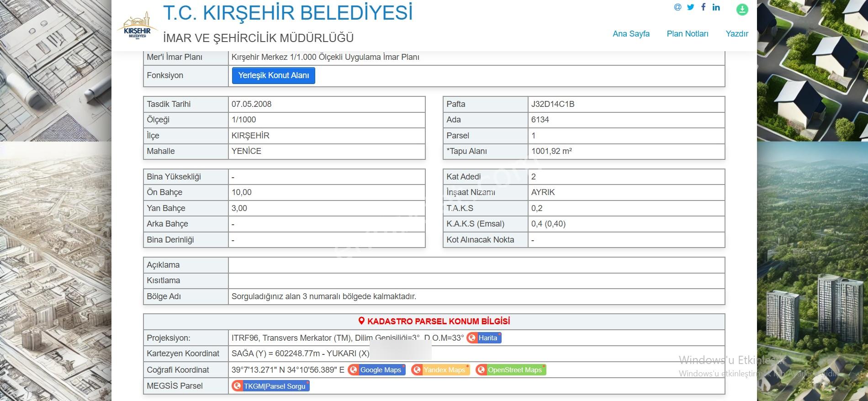Image resolution: width=868 pixels, height=401 pixels.
Task: Go to Ana Sayfa menu item
Action: [x=631, y=34]
